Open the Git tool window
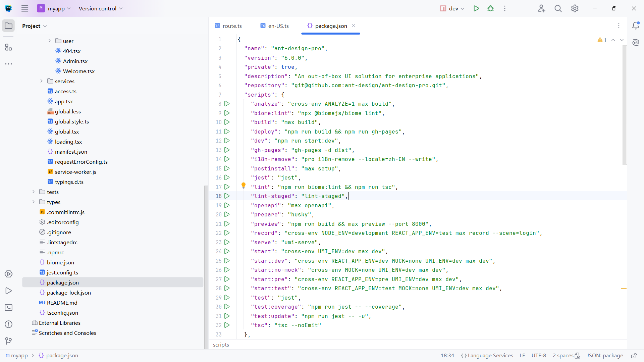The image size is (644, 362). coord(8,341)
